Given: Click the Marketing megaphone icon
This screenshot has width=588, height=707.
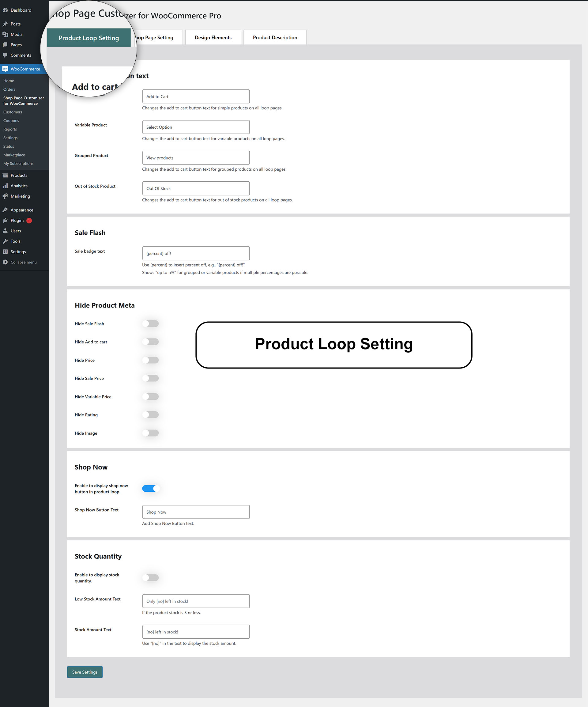Looking at the screenshot, I should pyautogui.click(x=6, y=196).
